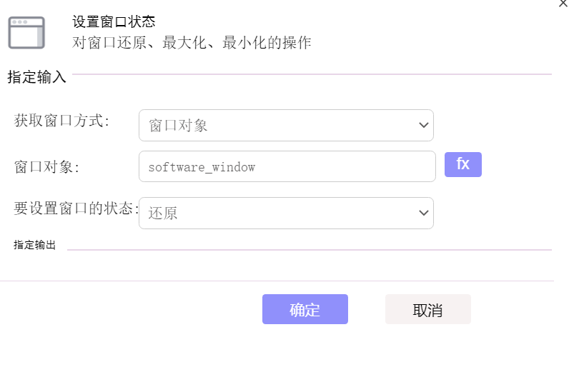Viewport: 579px width, 392px height.
Task: Click the 要设置窗口的状态 field label
Action: [76, 208]
